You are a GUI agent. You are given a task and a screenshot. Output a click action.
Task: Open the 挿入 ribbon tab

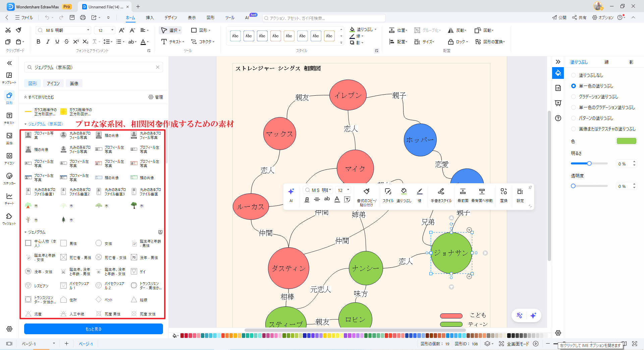pyautogui.click(x=150, y=17)
